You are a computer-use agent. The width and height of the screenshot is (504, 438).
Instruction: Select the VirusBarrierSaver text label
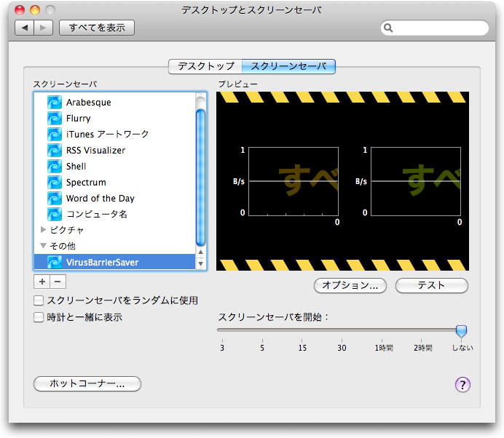102,263
